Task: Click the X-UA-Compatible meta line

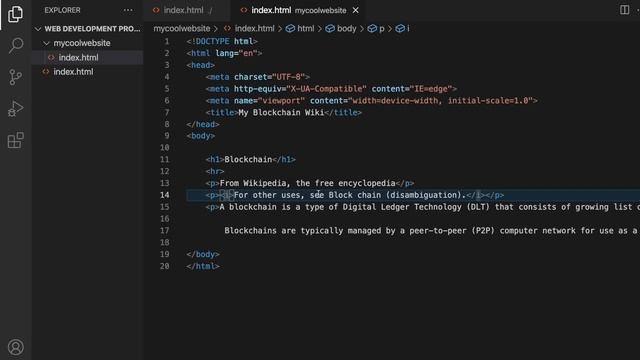Action: coord(331,89)
